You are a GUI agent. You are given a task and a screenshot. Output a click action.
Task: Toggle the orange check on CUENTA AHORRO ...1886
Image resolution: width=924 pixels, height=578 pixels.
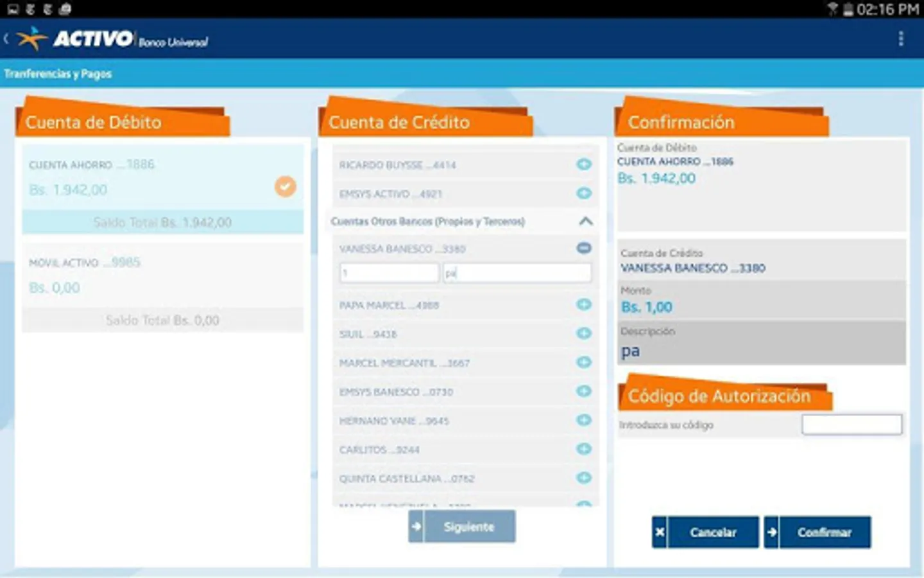tap(286, 186)
